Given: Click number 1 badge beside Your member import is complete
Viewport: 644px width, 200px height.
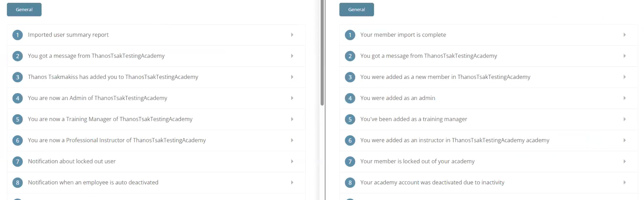Looking at the screenshot, I should click(350, 35).
